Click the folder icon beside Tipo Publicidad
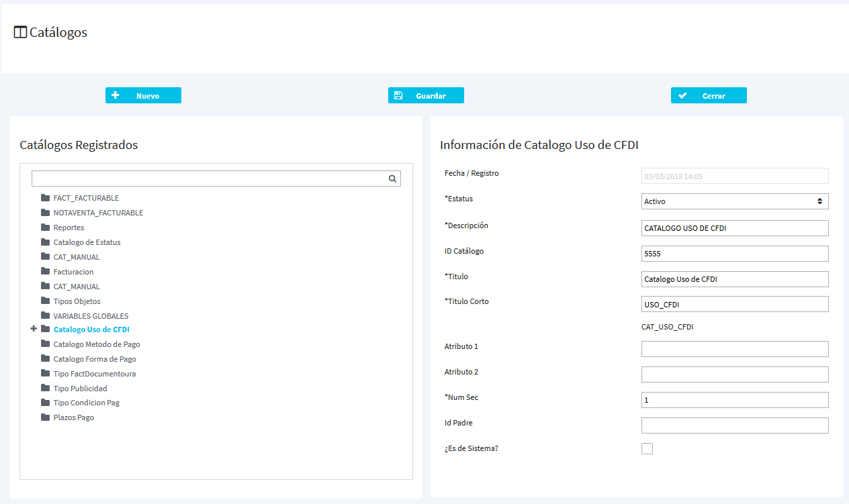 (x=45, y=388)
